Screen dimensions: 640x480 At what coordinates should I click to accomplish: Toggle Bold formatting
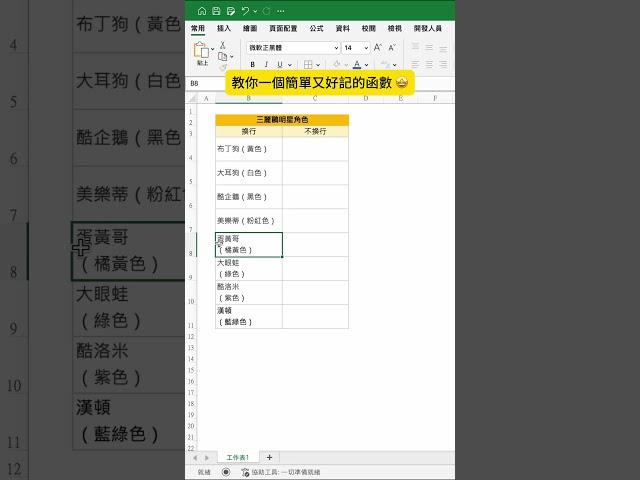[253, 64]
